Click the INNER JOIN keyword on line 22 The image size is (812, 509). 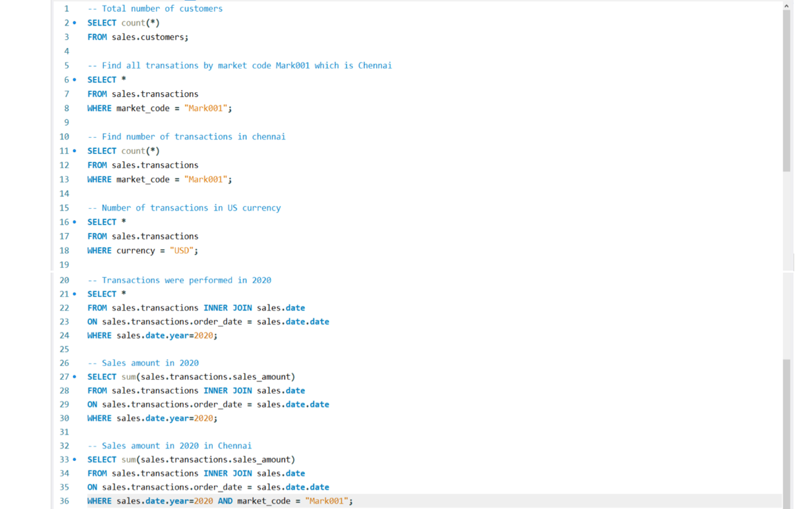click(x=228, y=308)
